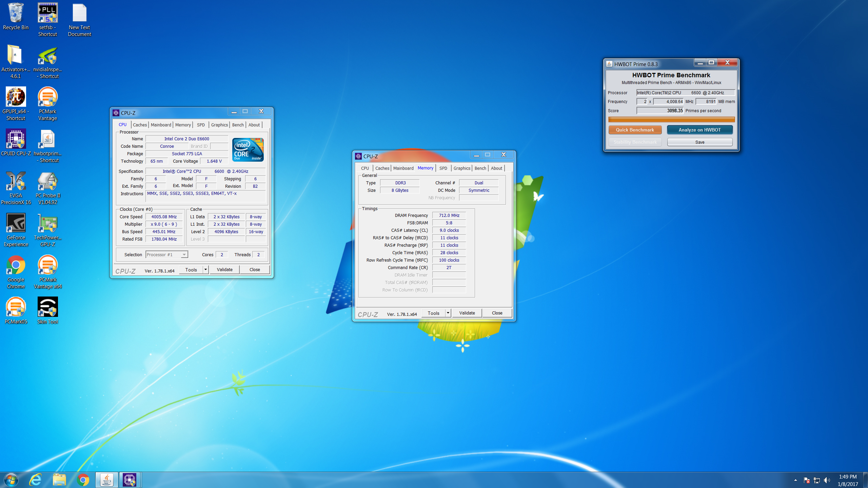Image resolution: width=868 pixels, height=488 pixels.
Task: Launch EVGA PrecisionX 16 icon
Action: click(x=16, y=188)
